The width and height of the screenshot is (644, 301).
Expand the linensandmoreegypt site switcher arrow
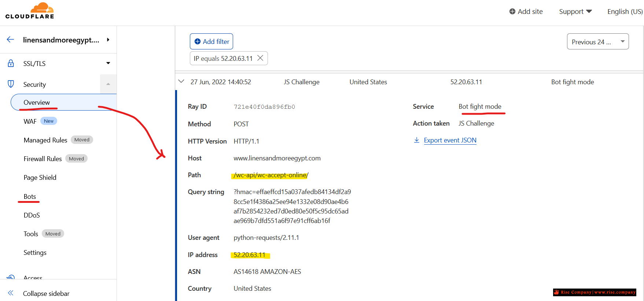108,40
